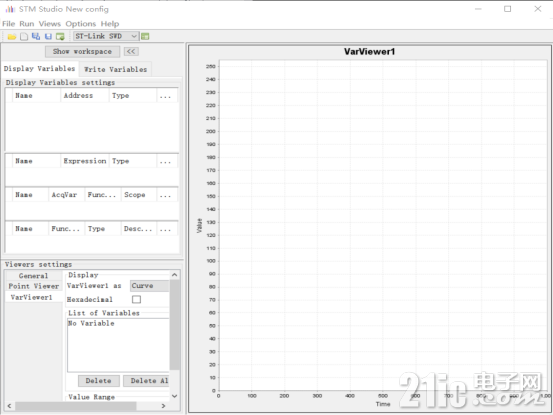
Task: Open the Views menu
Action: 50,24
